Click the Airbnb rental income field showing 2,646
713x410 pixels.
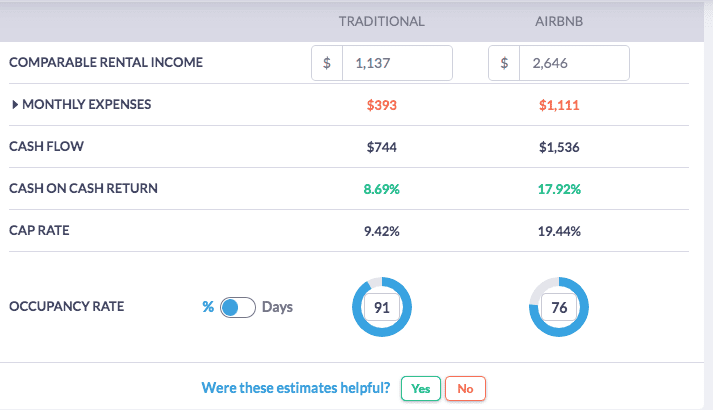574,63
